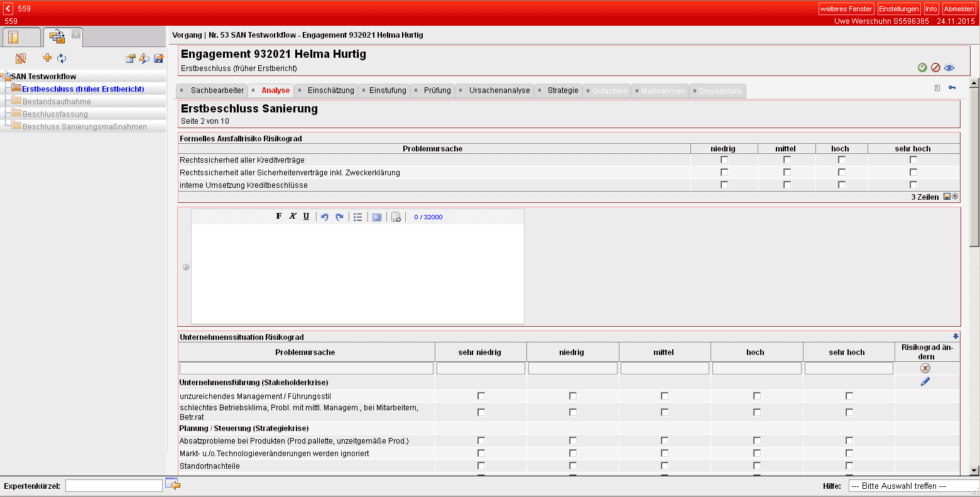Click the red prohibition reject icon
The width and height of the screenshot is (980, 497).
click(935, 68)
